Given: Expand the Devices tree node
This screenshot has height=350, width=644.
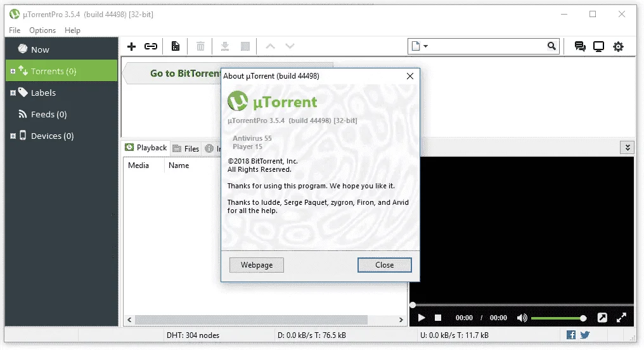Looking at the screenshot, I should click(13, 136).
